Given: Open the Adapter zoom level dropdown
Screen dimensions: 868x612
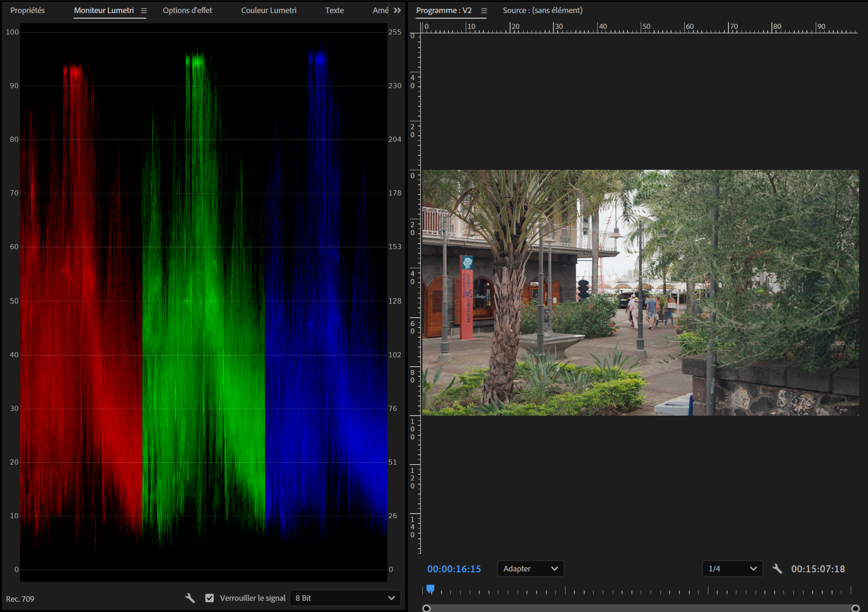Looking at the screenshot, I should click(531, 569).
